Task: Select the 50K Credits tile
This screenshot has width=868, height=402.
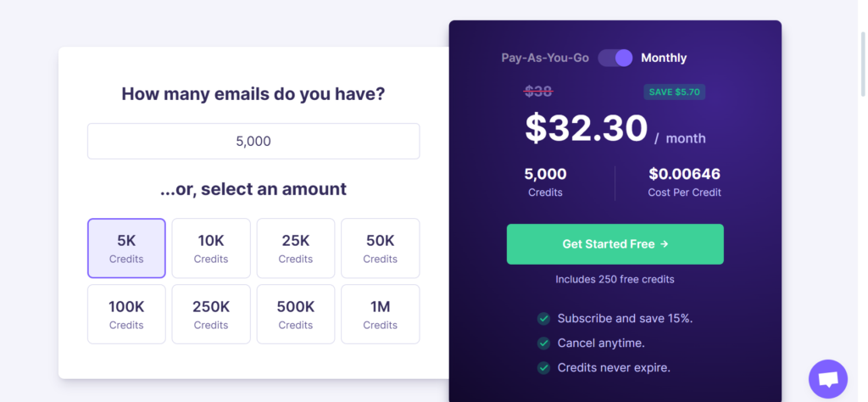Action: (x=381, y=248)
